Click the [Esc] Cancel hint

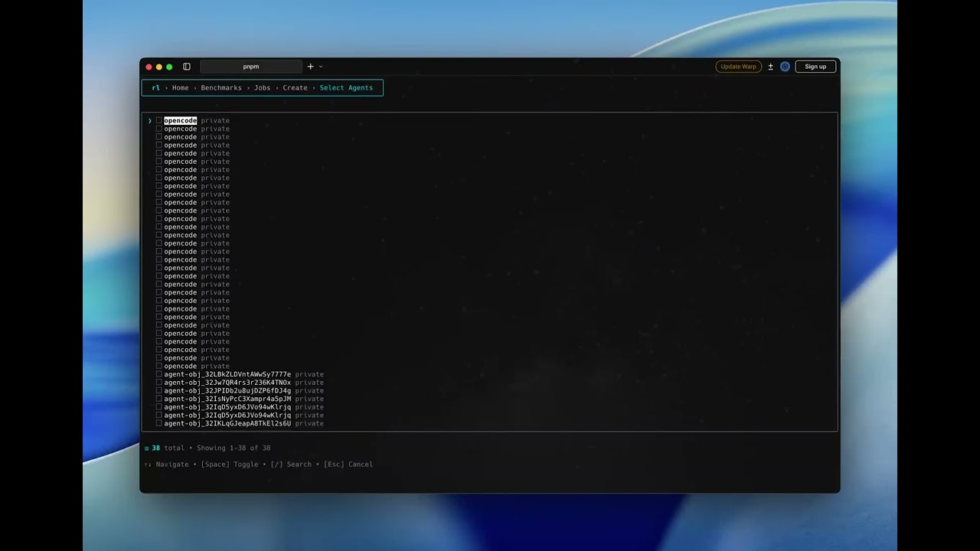(348, 465)
